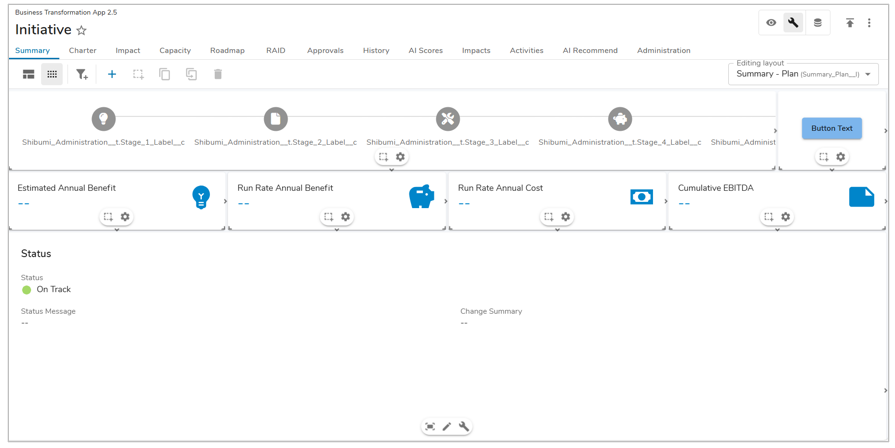895x448 pixels.
Task: Click the pencil edit icon in Status section
Action: [x=447, y=427]
